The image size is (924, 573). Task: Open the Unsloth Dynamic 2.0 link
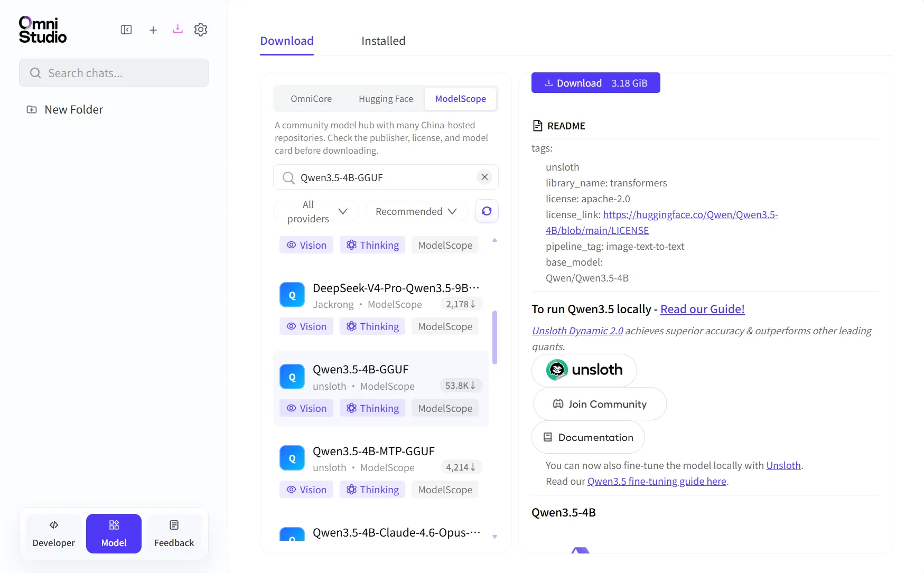click(577, 331)
